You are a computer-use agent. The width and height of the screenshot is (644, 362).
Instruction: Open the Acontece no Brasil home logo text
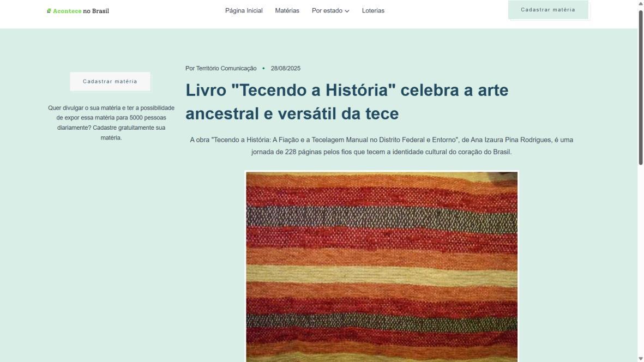coord(81,11)
